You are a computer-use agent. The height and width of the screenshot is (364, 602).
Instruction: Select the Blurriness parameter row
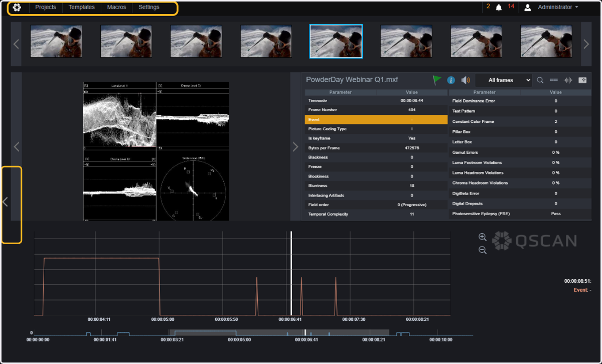(376, 186)
